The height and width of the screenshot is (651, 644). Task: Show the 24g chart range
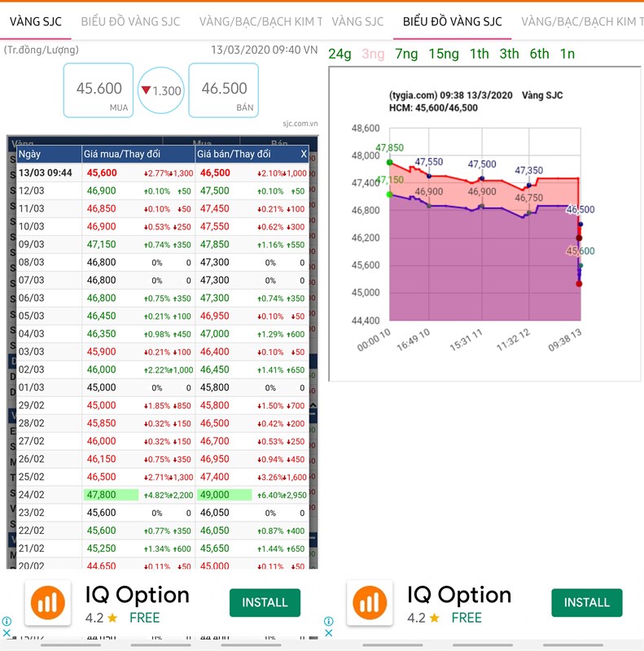click(340, 54)
